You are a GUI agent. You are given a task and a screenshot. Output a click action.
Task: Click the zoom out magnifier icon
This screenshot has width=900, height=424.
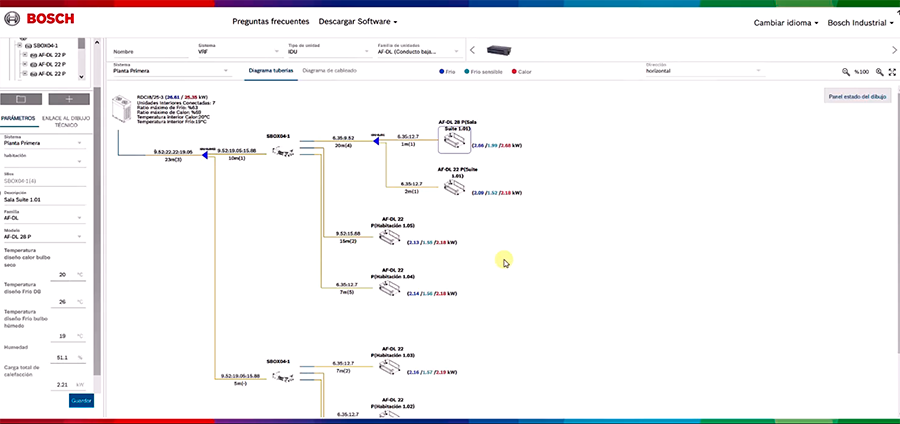846,72
